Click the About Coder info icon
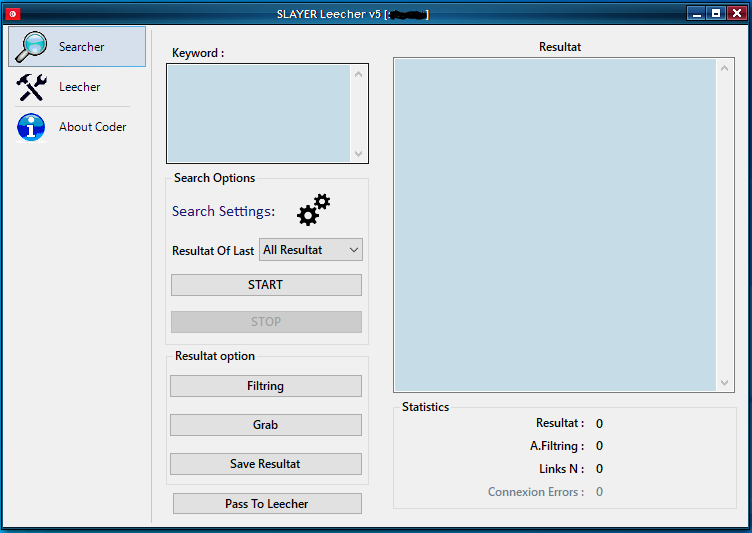The height and width of the screenshot is (533, 752). pos(32,127)
